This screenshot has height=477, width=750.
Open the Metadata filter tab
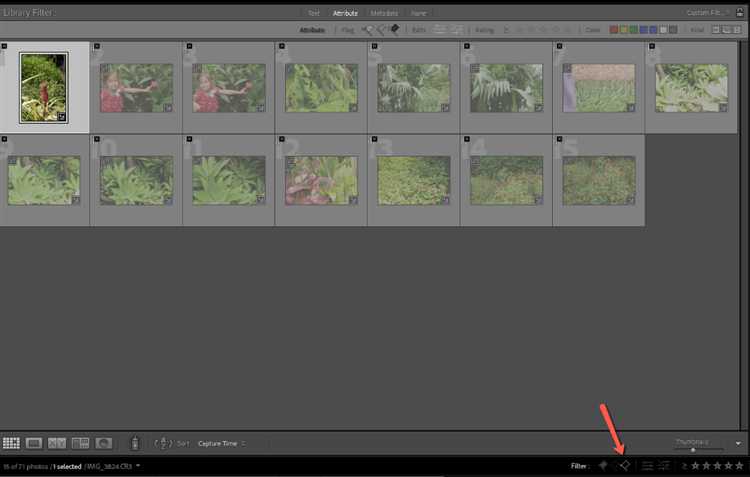point(384,13)
